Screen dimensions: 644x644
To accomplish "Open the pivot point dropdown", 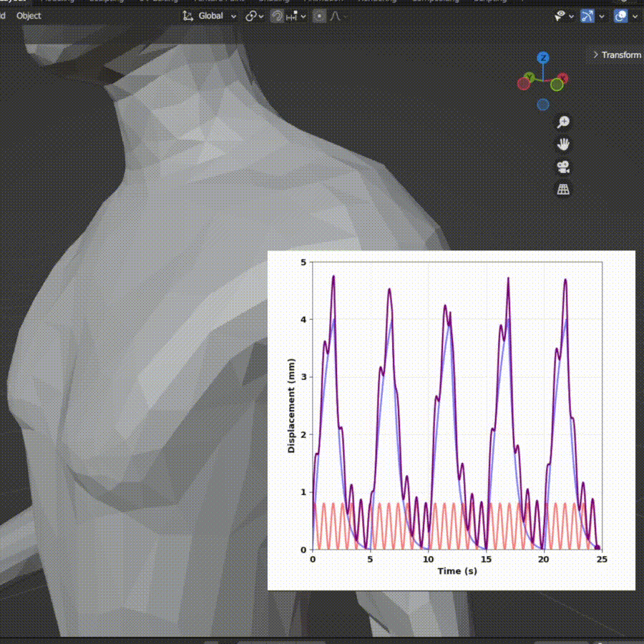I will point(254,16).
